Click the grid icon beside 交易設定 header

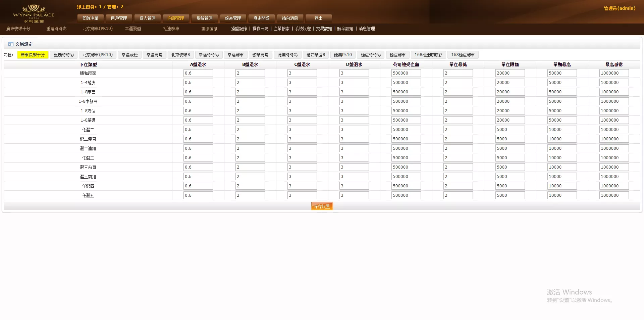[x=11, y=44]
